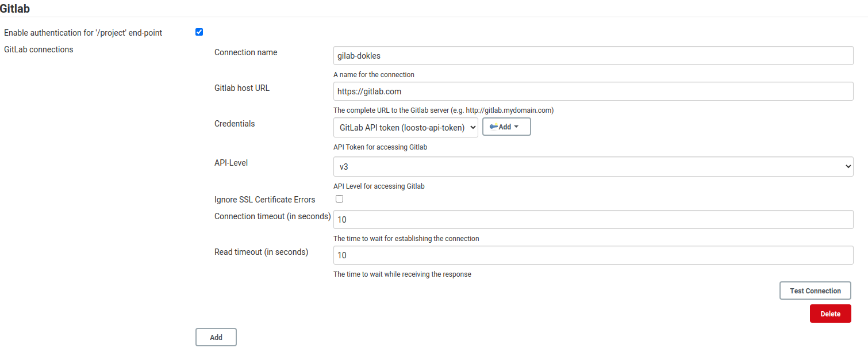Click the Gitlab section heading
This screenshot has height=363, width=868.
coord(16,9)
